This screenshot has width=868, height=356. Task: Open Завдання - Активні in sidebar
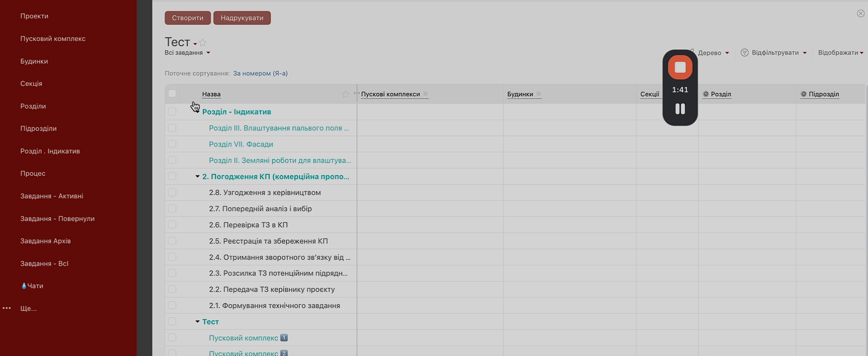pos(52,196)
